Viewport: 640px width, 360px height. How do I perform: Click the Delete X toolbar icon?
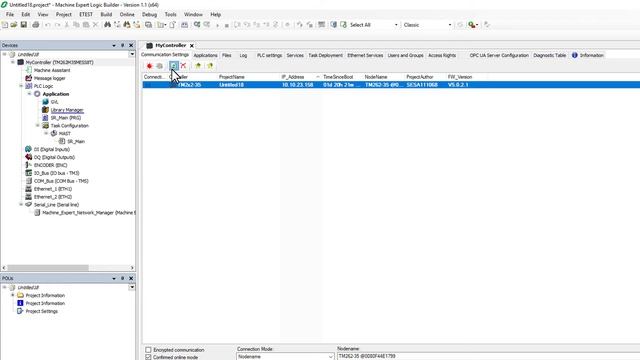[96, 25]
